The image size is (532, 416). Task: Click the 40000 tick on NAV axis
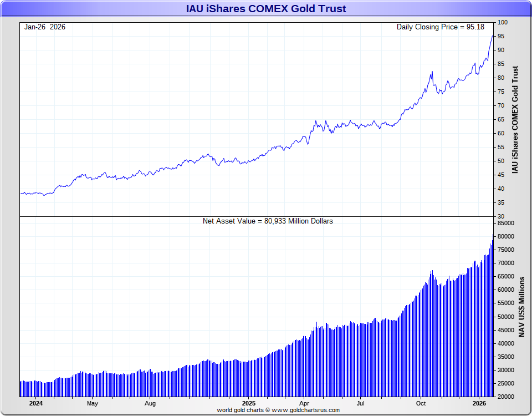coord(506,344)
